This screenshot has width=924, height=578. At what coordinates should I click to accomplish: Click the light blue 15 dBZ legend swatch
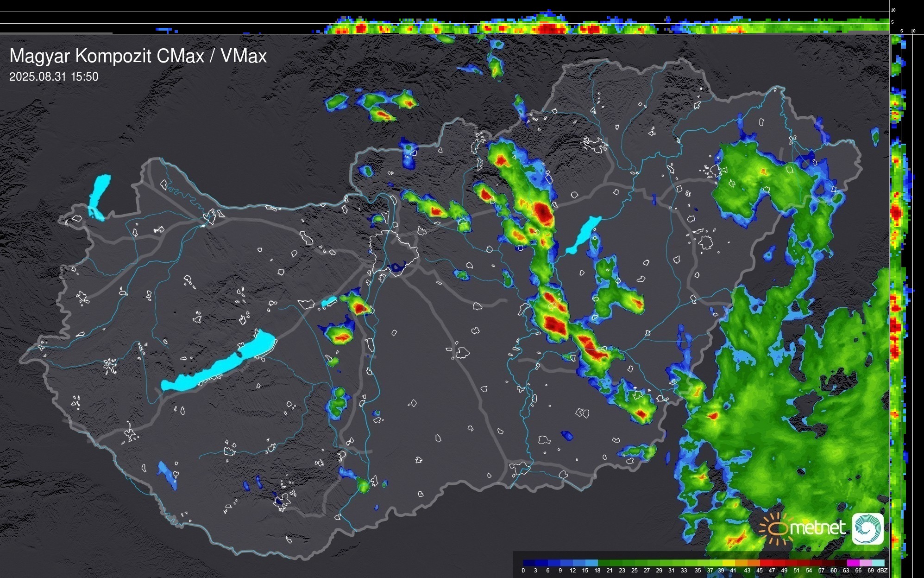pyautogui.click(x=592, y=563)
